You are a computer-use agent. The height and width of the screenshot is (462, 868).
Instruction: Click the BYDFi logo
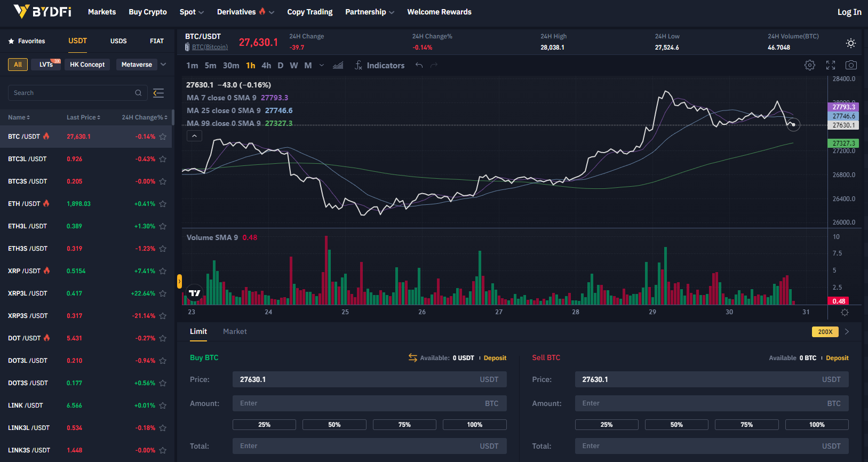tap(42, 11)
